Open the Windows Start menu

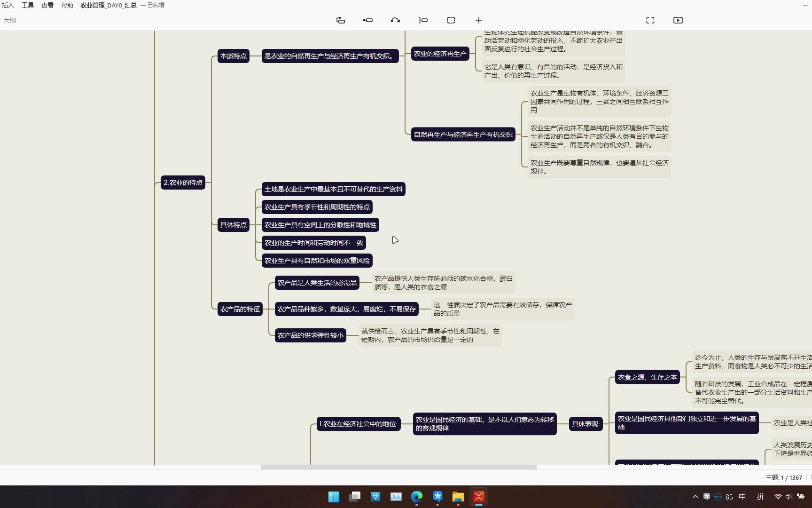(334, 497)
